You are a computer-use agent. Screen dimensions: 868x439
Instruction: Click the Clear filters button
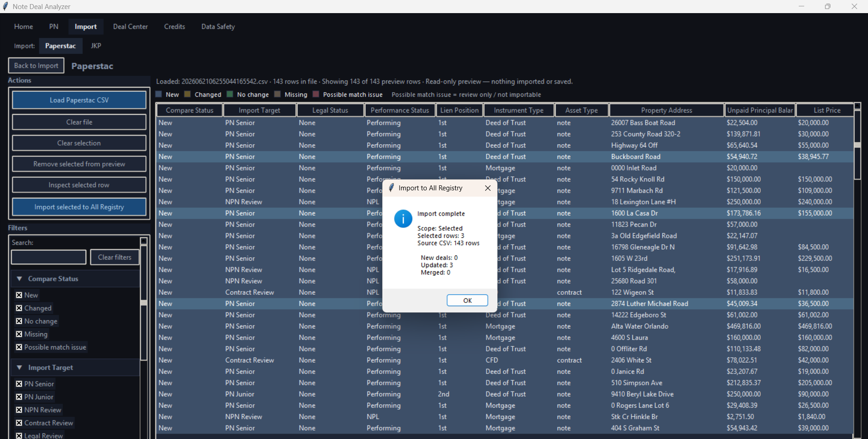pos(115,257)
